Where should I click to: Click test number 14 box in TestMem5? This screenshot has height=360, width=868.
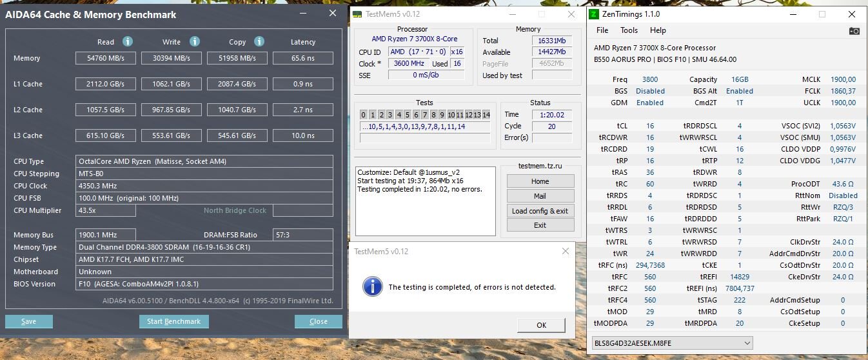[x=486, y=115]
